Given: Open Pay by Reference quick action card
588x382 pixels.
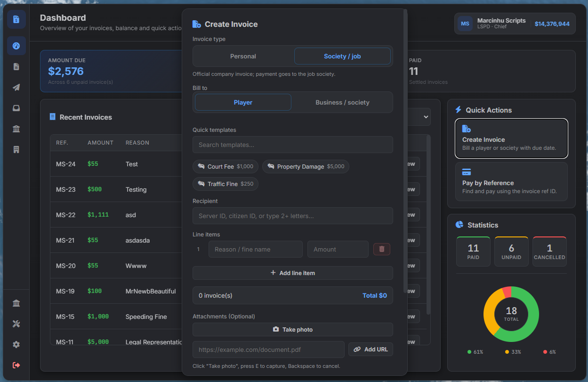Looking at the screenshot, I should [511, 182].
